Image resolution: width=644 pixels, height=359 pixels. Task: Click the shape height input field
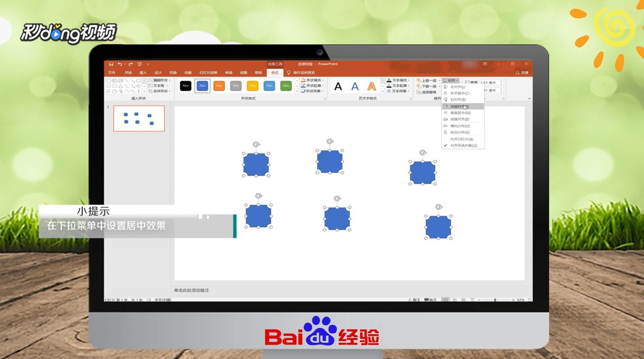[490, 82]
